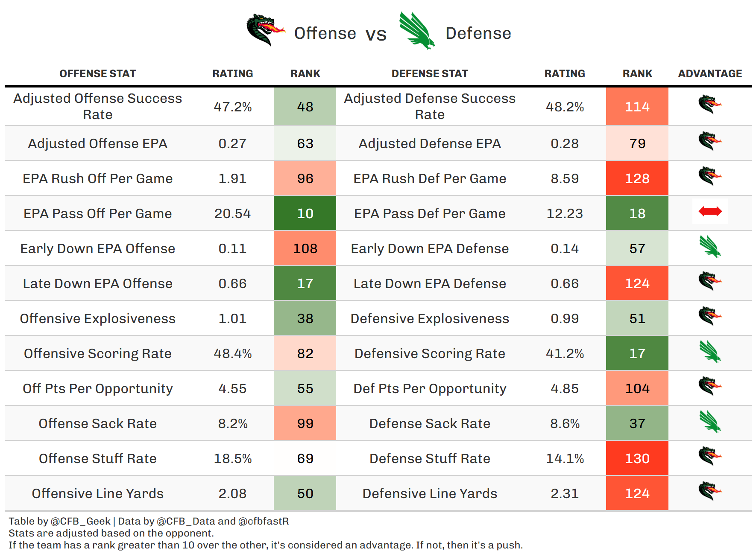Click the red rank 130 cell
The width and height of the screenshot is (756, 560).
tap(637, 458)
